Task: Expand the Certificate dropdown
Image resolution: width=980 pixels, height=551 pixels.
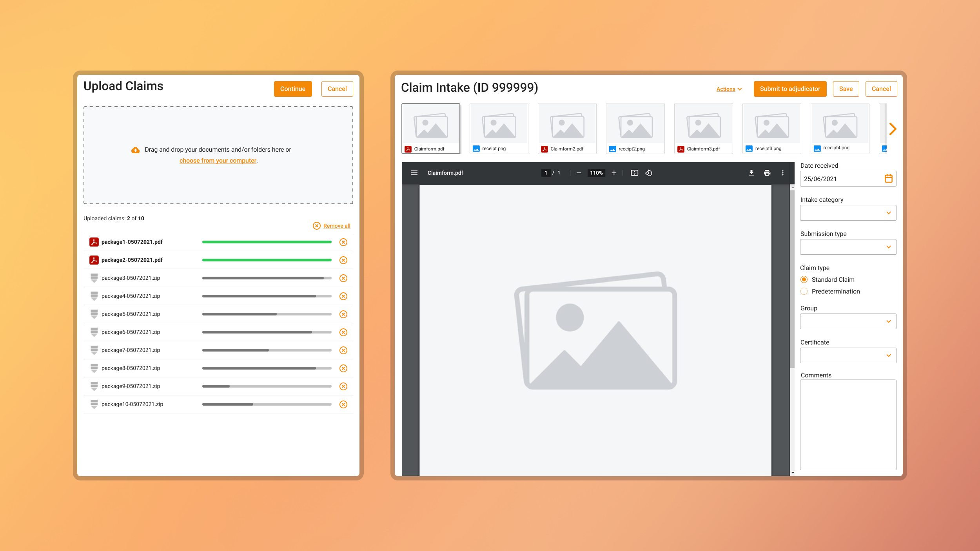Action: [x=848, y=355]
